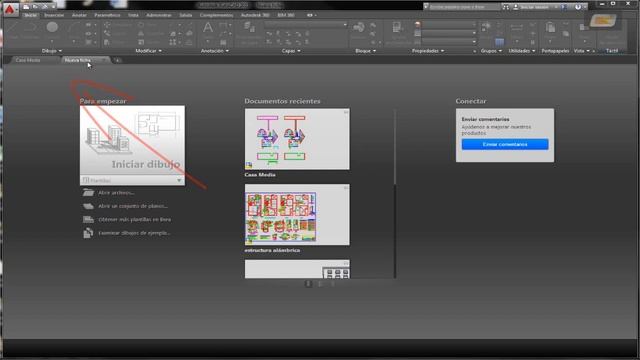Select the Polyline tool in Dibujo panel
Screen dimensions: 640x360
(31, 28)
